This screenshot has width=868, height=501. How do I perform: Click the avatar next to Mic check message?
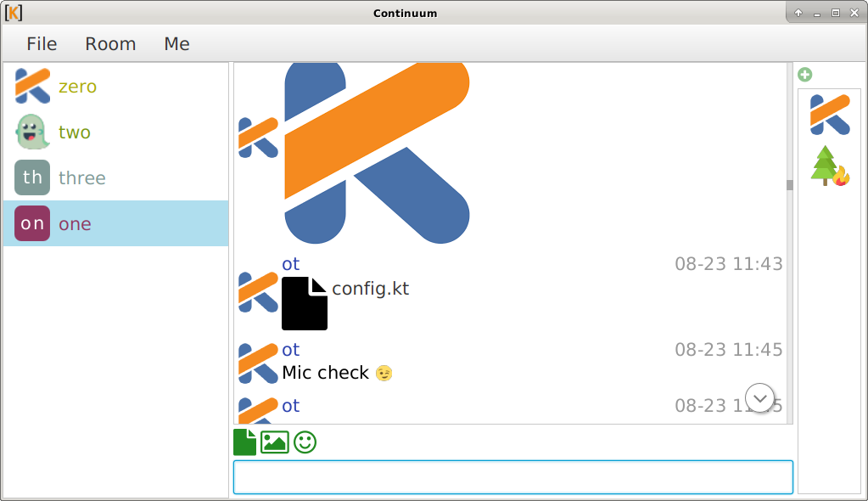258,363
